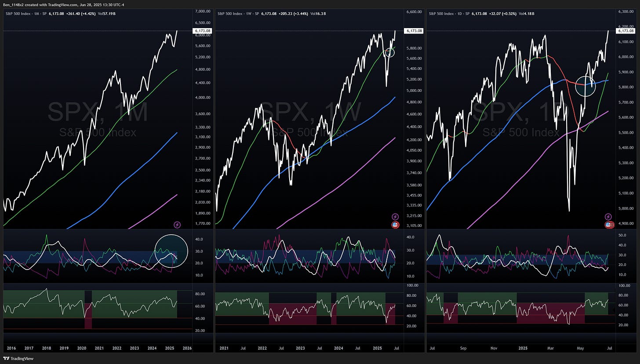This screenshot has height=364, width=640.
Task: Click '2024' on the weekly time axis
Action: click(338, 348)
